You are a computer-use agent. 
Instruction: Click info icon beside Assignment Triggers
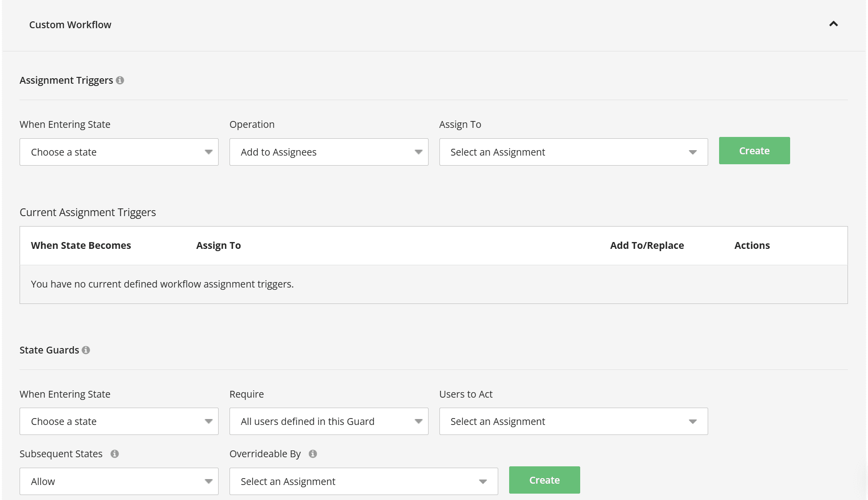coord(120,80)
